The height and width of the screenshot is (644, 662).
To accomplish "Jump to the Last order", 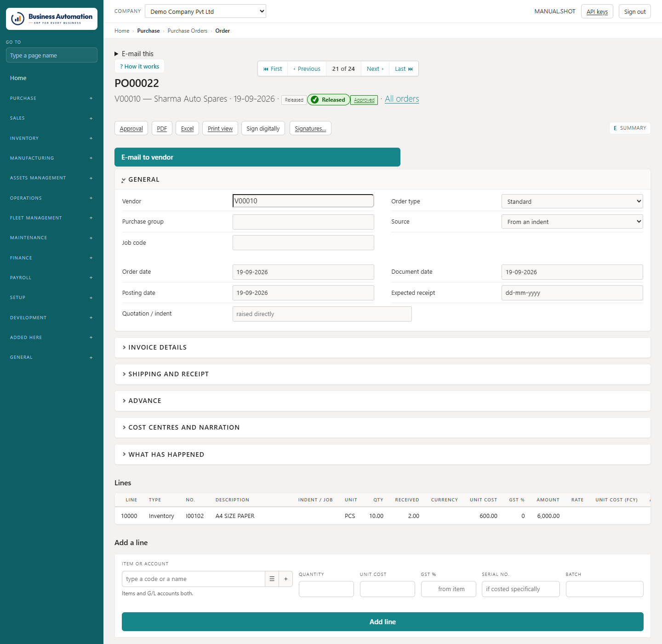I will [404, 69].
